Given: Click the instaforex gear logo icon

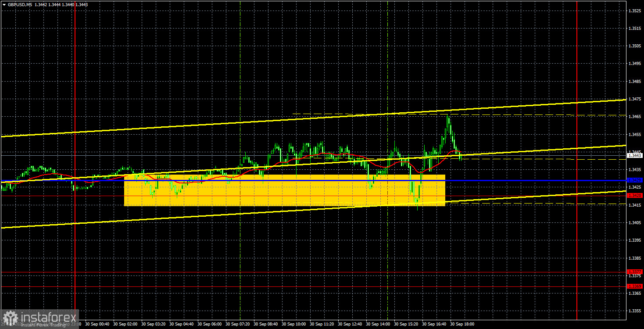Looking at the screenshot, I should pos(10,318).
